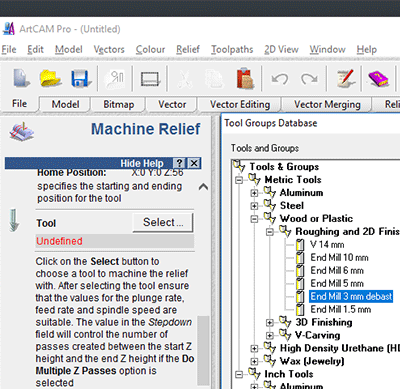Switch to the Bitmap toolbar tab
The image size is (400, 389).
119,104
